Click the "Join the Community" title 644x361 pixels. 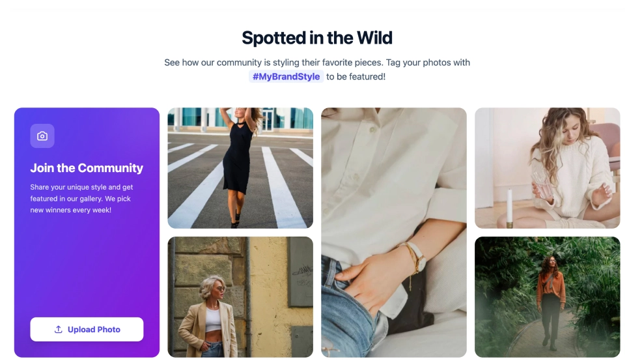click(x=87, y=168)
